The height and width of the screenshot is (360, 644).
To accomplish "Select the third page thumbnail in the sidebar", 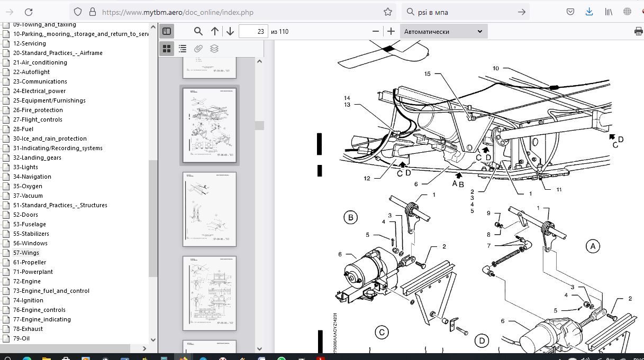I will tap(210, 209).
